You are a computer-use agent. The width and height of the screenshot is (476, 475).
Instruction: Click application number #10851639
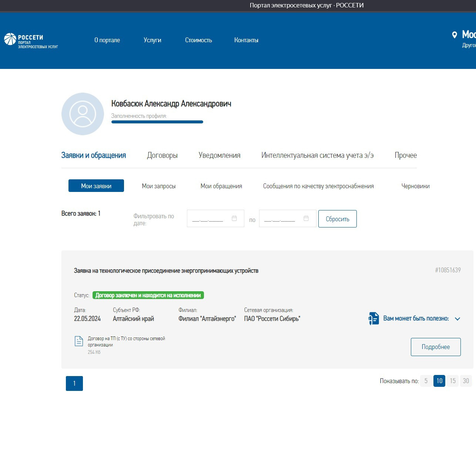tap(448, 270)
